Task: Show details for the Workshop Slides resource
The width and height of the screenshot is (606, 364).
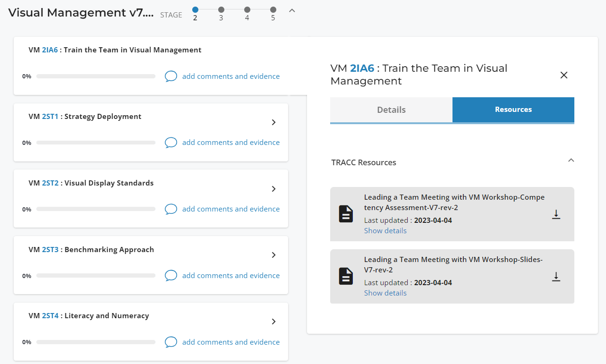Action: (x=385, y=293)
